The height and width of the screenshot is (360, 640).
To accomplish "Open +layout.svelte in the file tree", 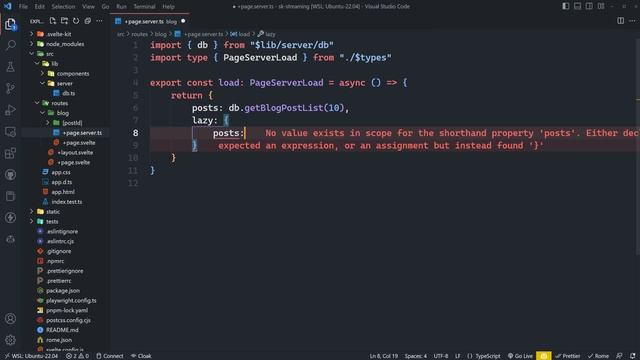I will 75,152.
